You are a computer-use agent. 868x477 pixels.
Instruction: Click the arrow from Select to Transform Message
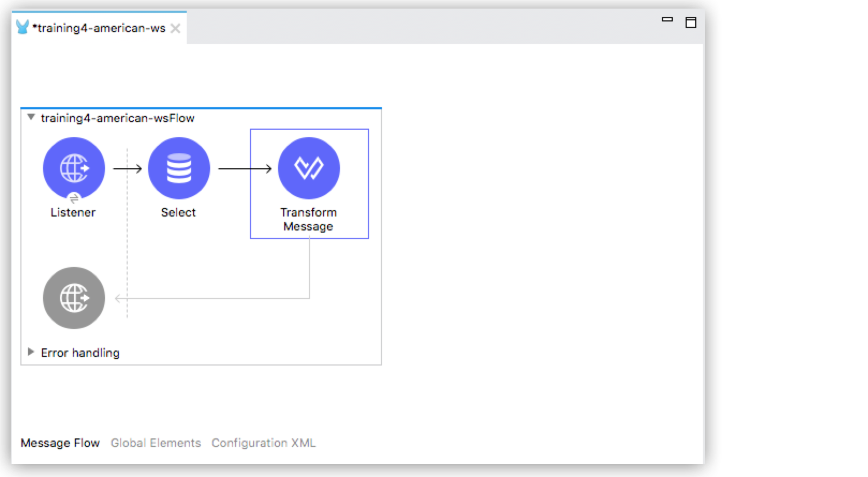[x=245, y=169]
